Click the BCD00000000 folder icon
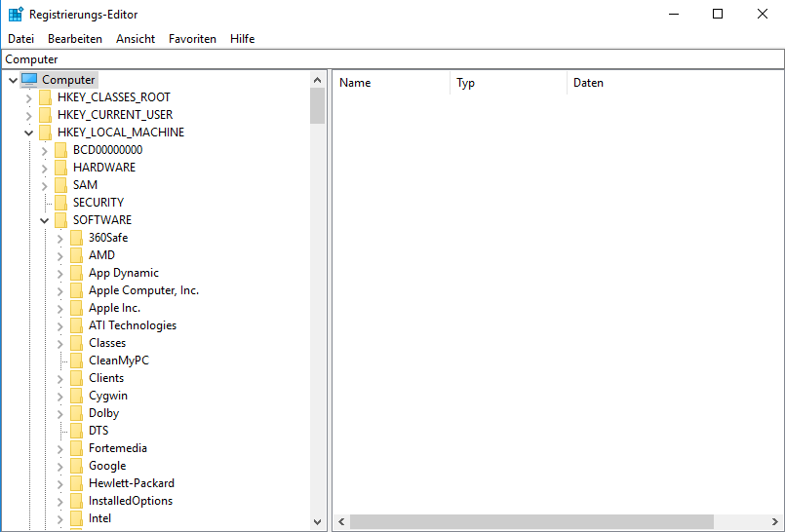 60,149
